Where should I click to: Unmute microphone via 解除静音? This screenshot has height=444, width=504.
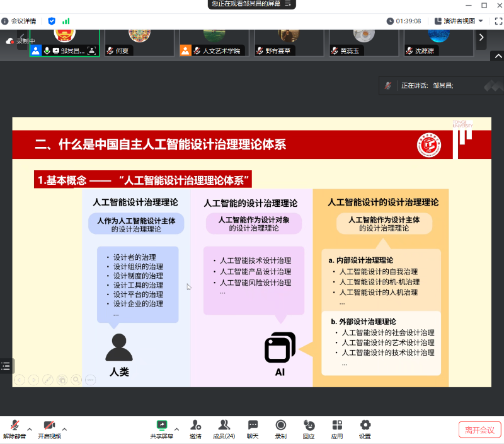14,425
